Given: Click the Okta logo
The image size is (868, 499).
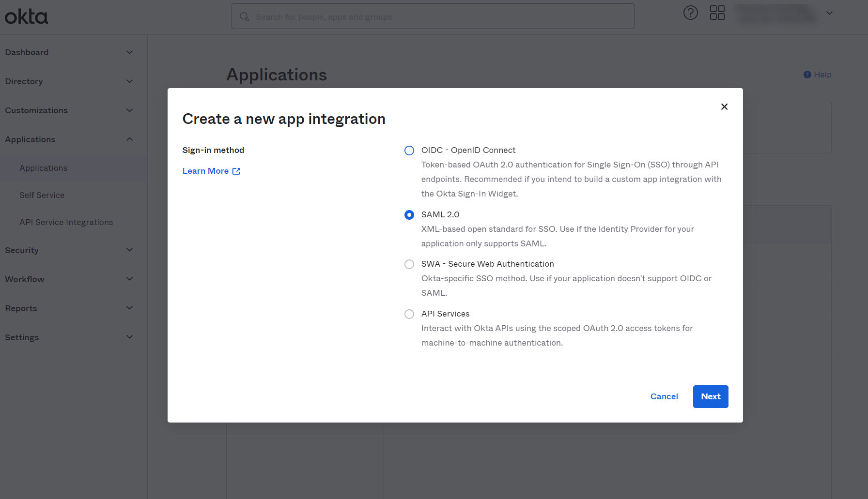Looking at the screenshot, I should coord(26,17).
